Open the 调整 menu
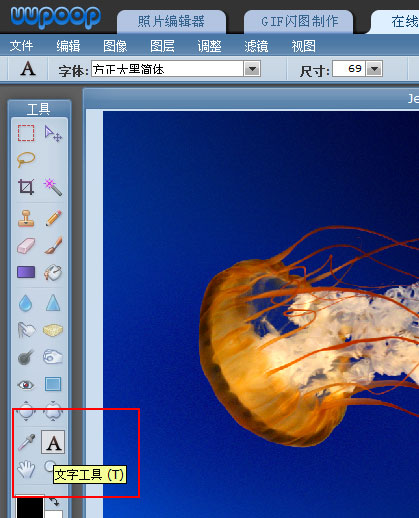The width and height of the screenshot is (419, 518). [209, 46]
